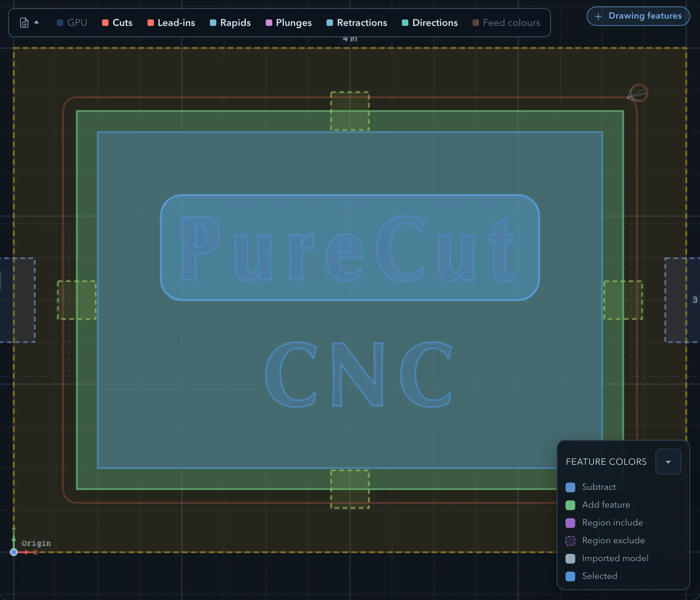Toggle Directions visibility
This screenshot has height=600, width=700.
[x=430, y=23]
